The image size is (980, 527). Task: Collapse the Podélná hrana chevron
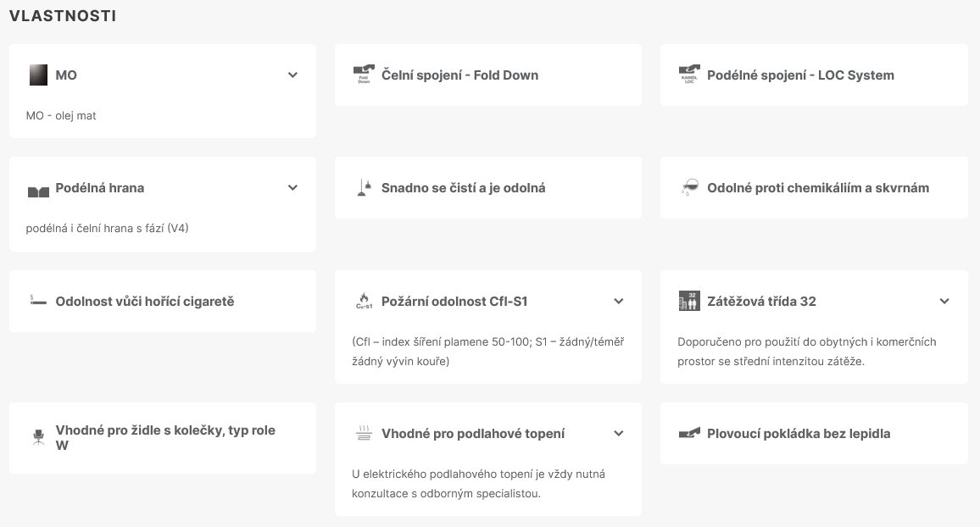click(292, 188)
